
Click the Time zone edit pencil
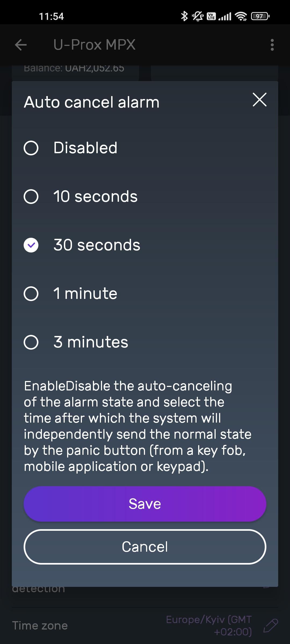tap(270, 626)
